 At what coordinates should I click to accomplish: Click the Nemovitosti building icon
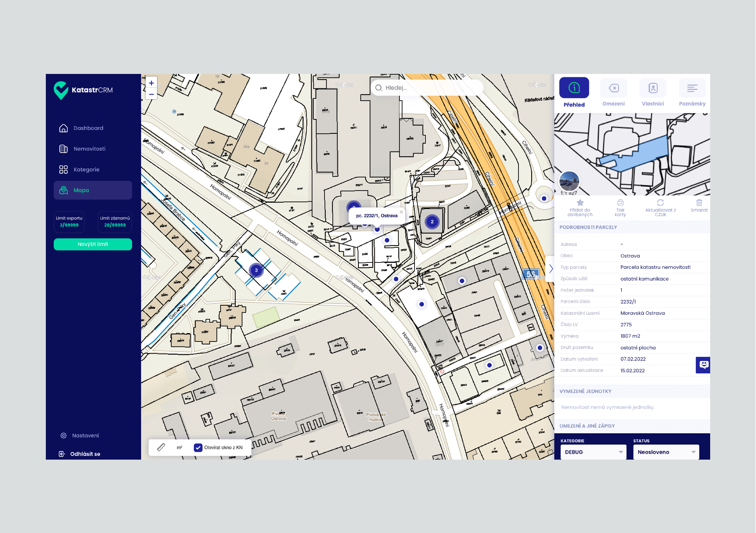click(64, 149)
